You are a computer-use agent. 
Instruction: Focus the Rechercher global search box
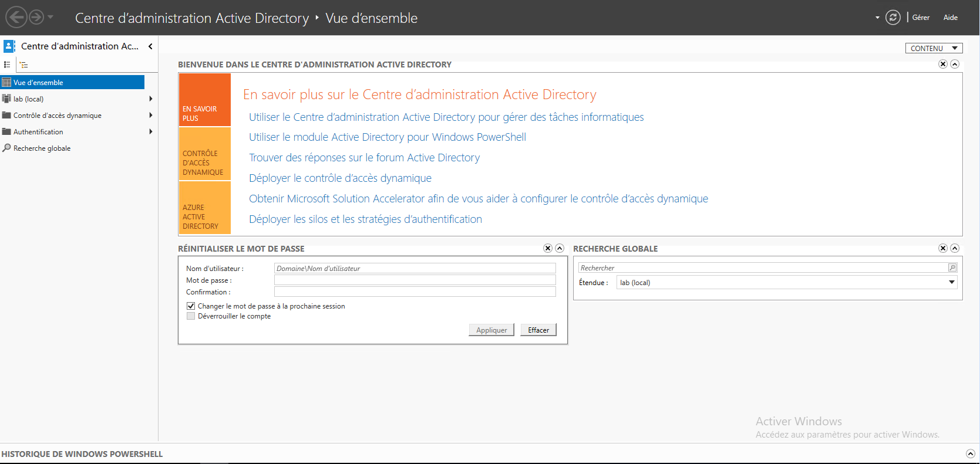(x=763, y=267)
